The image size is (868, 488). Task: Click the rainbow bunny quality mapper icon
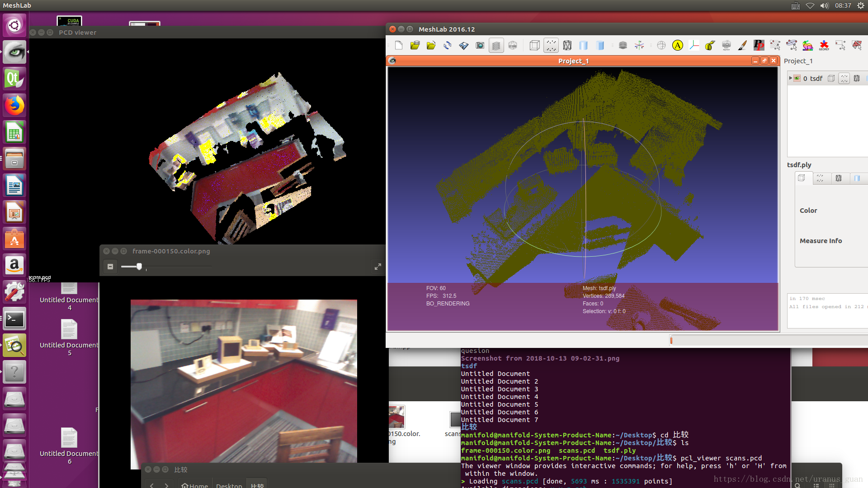(807, 45)
